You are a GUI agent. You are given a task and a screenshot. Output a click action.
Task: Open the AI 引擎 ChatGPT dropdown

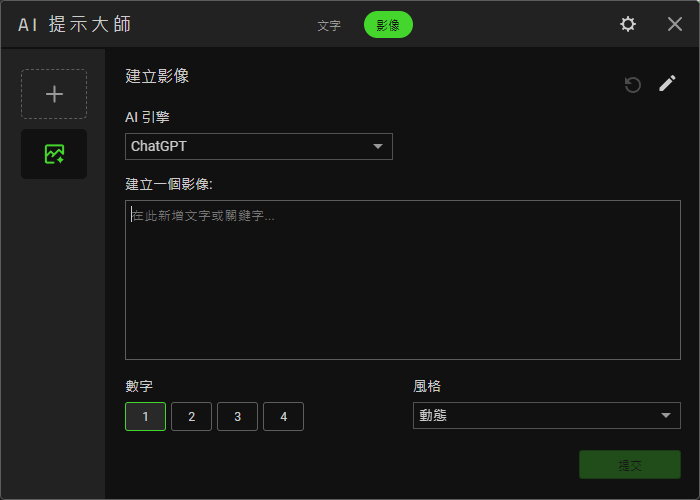click(259, 146)
